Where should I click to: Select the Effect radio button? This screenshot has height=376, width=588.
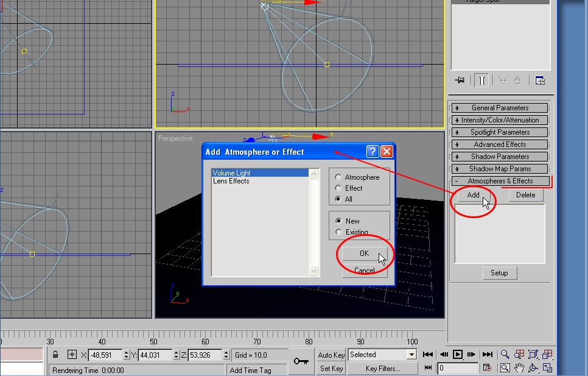(338, 188)
